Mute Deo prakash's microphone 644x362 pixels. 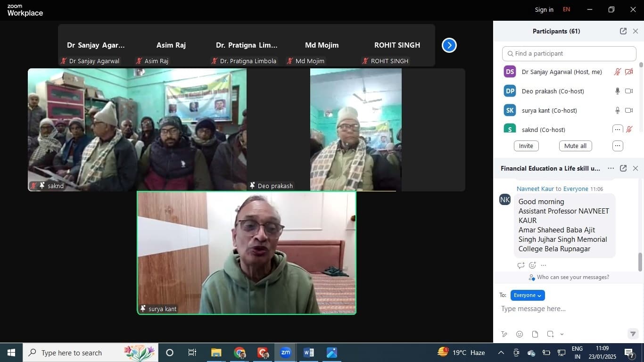(x=617, y=91)
